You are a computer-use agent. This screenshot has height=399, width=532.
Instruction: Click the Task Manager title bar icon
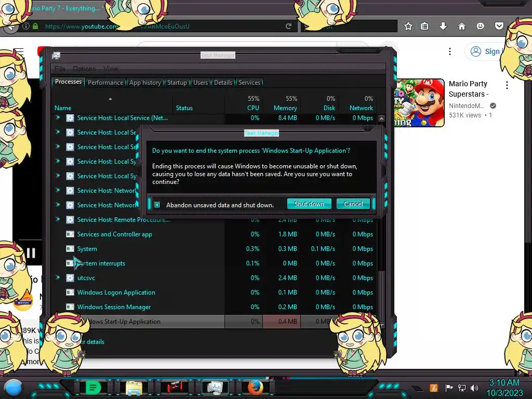(x=56, y=56)
